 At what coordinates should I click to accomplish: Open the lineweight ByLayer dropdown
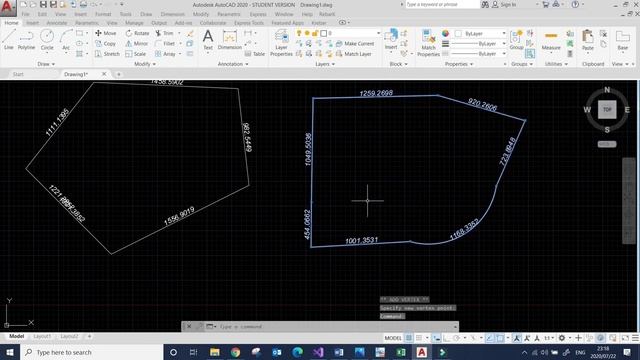coord(479,43)
